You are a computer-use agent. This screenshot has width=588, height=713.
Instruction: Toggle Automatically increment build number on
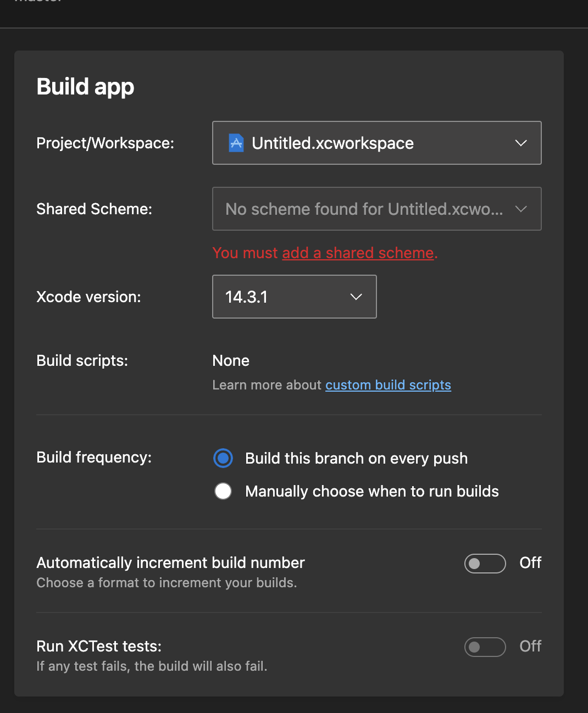485,563
